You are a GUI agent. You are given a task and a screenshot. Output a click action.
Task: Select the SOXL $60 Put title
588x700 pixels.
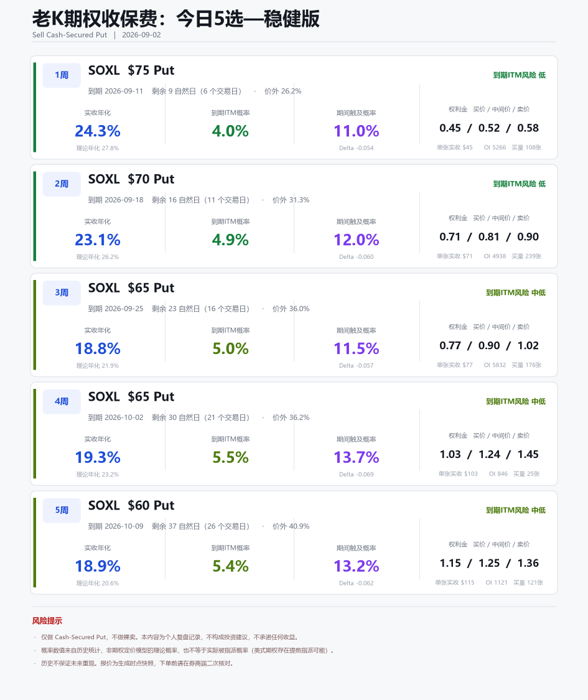coord(131,506)
